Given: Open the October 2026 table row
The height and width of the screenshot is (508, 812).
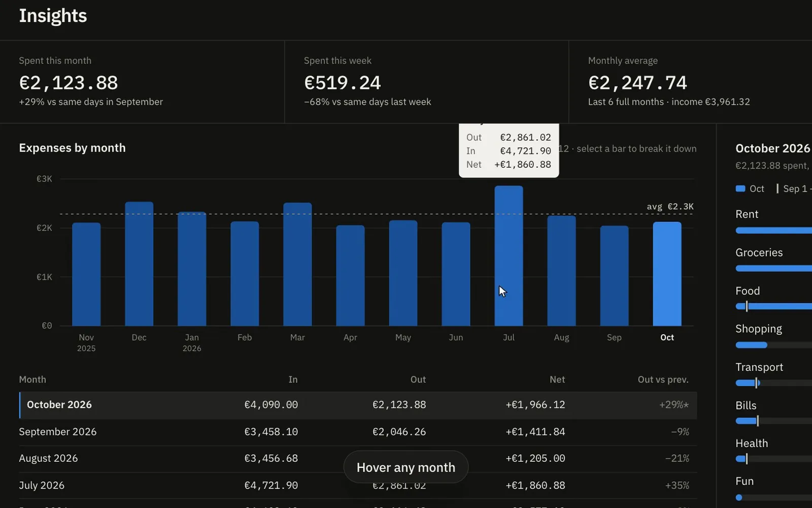Looking at the screenshot, I should pos(358,405).
